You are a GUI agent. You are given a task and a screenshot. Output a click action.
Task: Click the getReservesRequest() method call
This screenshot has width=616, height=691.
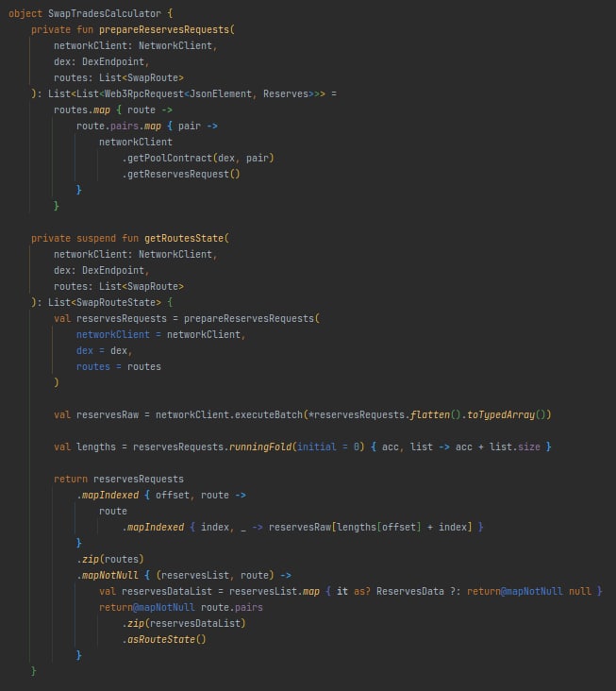coord(183,174)
